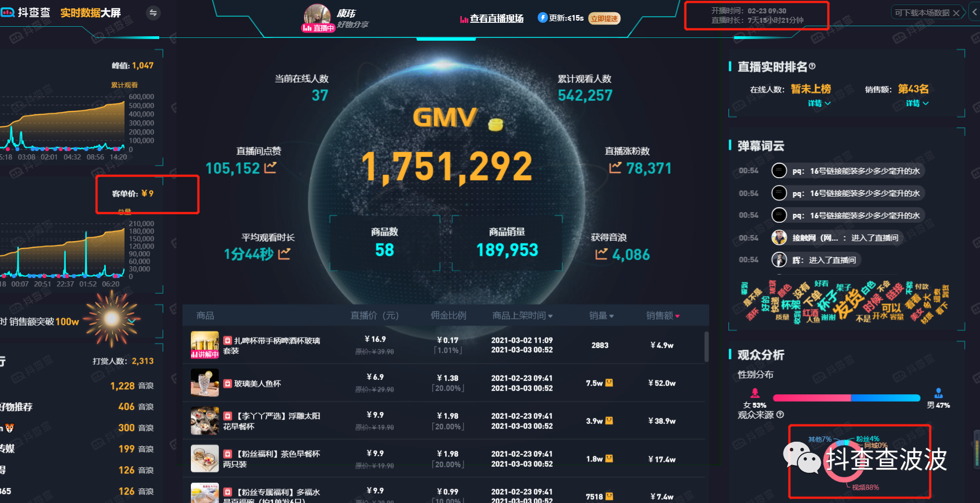This screenshot has height=503, width=980.
Task: Click the 客单价 ¥9 label
Action: point(132,193)
